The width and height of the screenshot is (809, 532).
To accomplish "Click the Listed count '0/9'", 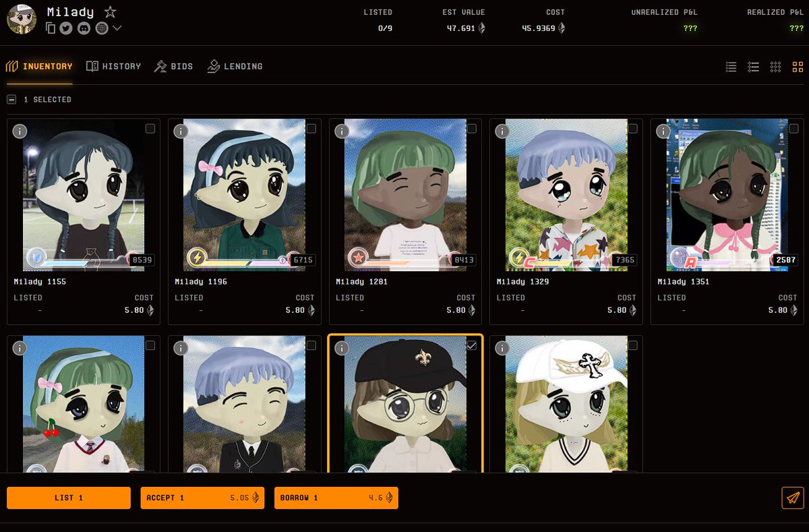I will coord(386,28).
